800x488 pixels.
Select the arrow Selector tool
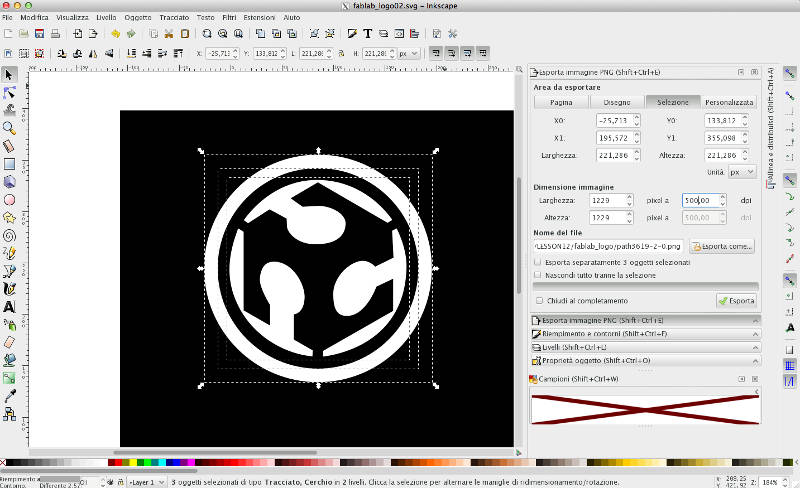9,75
